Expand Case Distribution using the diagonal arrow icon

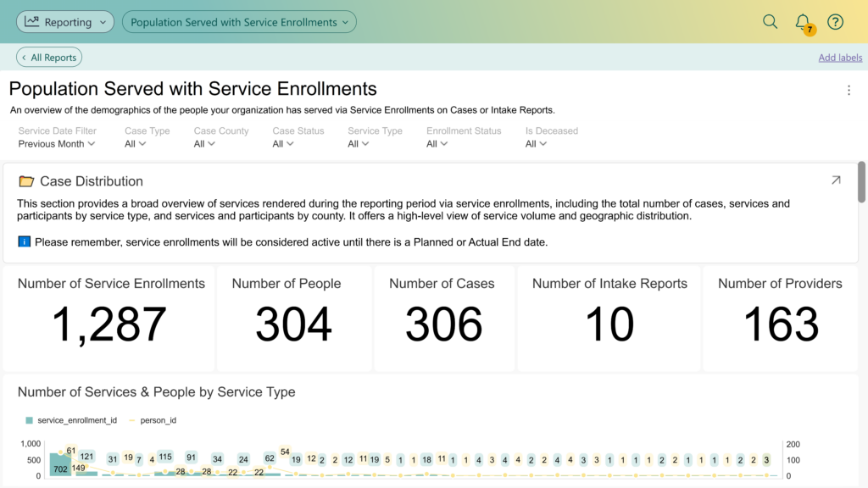click(836, 180)
